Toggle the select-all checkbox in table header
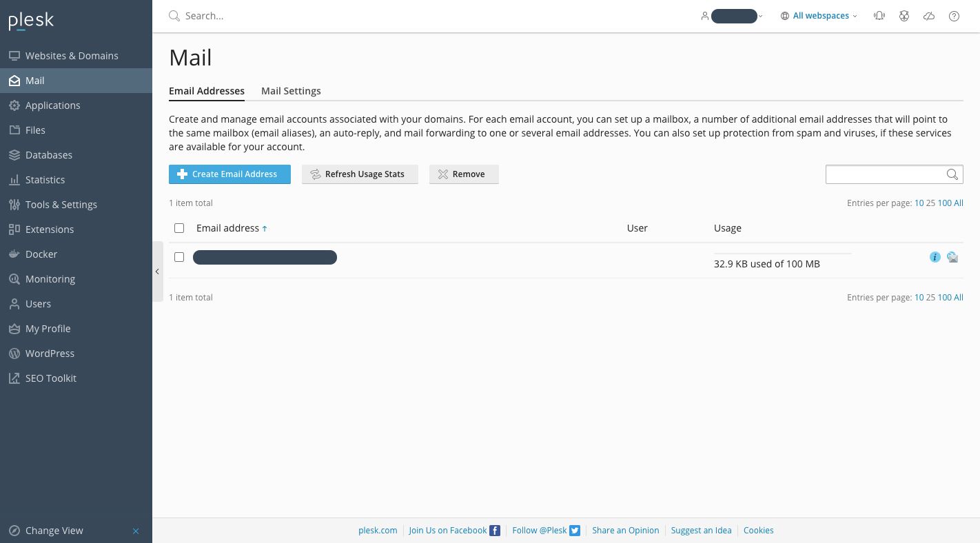The height and width of the screenshot is (543, 980). (x=179, y=228)
